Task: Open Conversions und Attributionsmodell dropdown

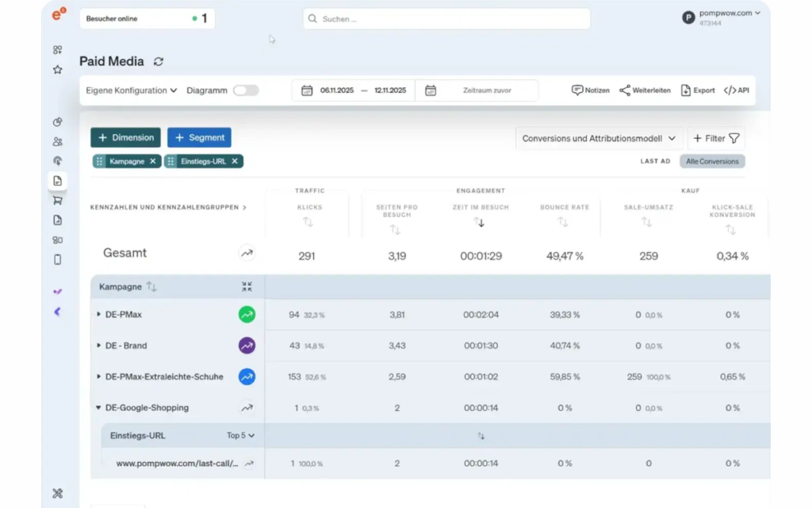Action: (599, 138)
